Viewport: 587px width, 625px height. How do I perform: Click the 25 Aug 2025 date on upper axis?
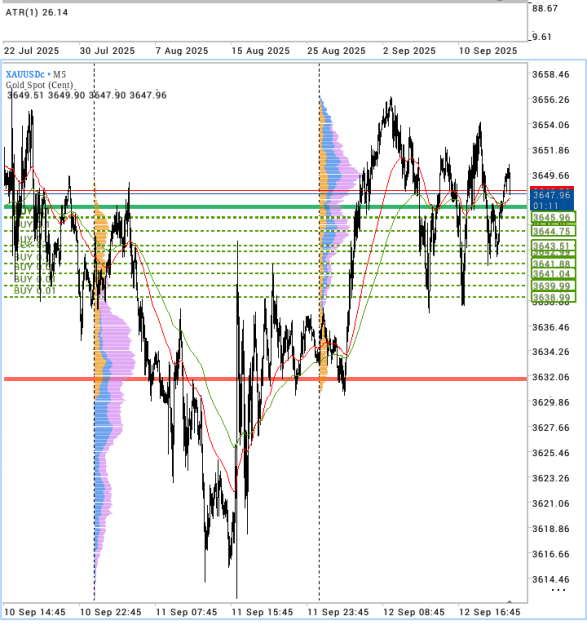(x=336, y=51)
